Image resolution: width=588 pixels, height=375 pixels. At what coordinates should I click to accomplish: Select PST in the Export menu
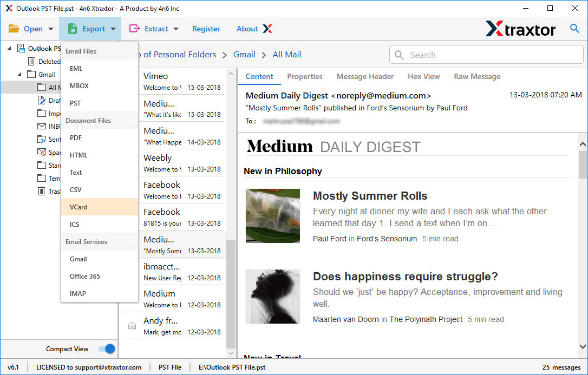100,103
